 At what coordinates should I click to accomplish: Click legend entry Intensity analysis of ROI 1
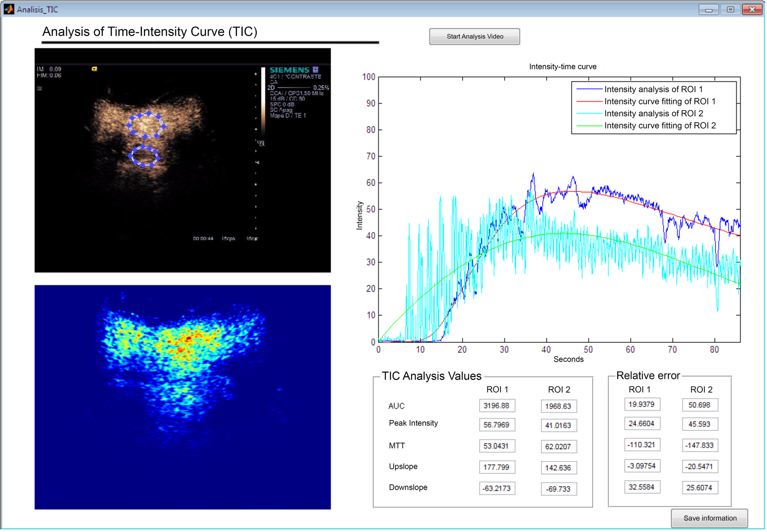653,89
